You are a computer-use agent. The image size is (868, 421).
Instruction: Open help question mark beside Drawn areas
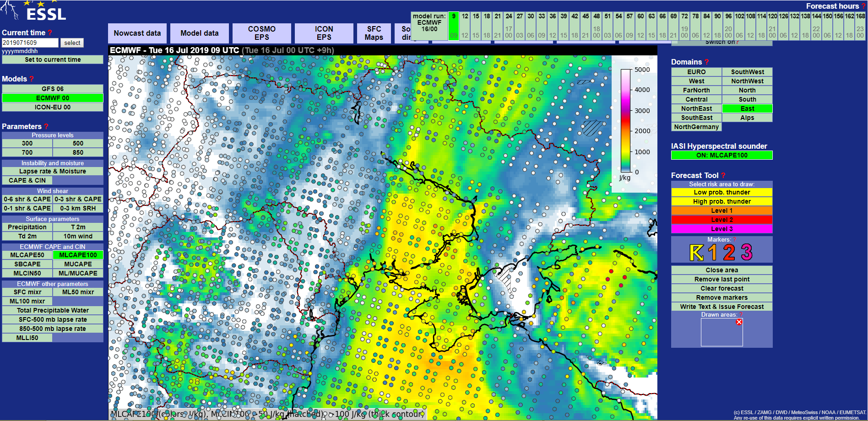click(x=741, y=314)
